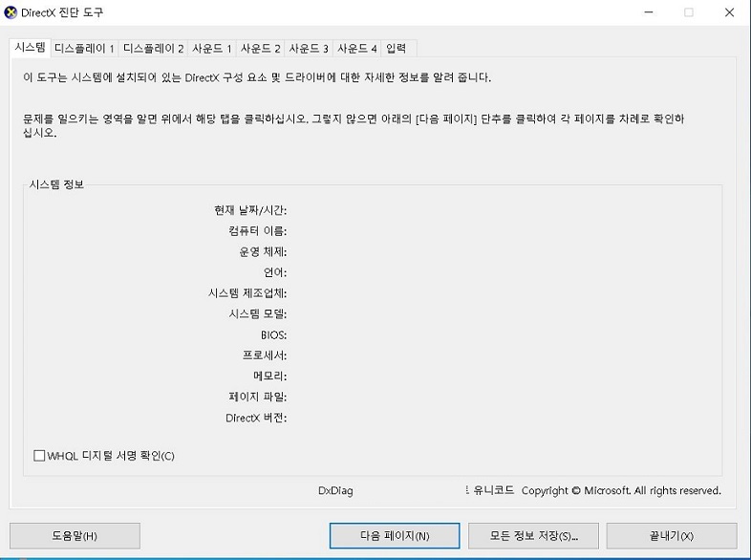The width and height of the screenshot is (751, 560).
Task: Enable WHQL 디지털 서명 확인 checkbox
Action: (x=39, y=456)
